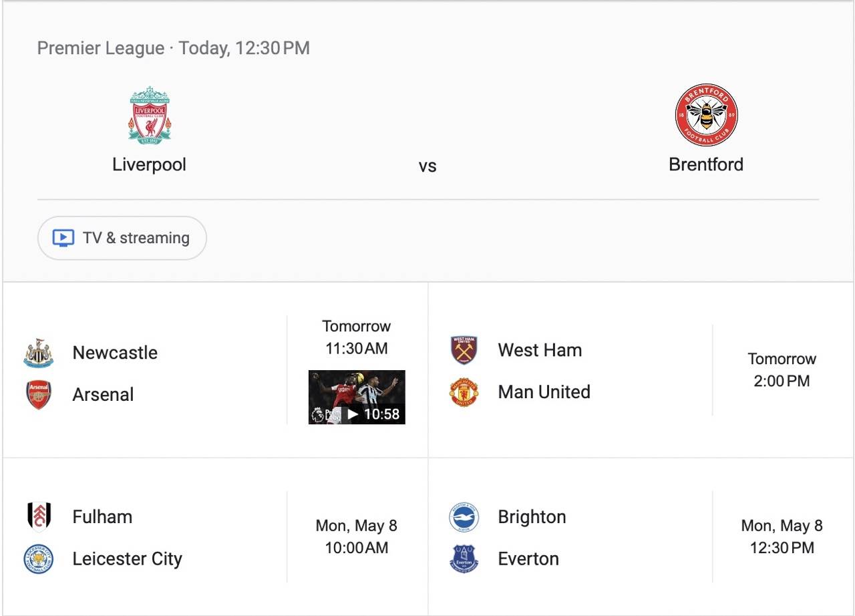Click the Leicester City crest icon
The width and height of the screenshot is (855, 616).
38,559
